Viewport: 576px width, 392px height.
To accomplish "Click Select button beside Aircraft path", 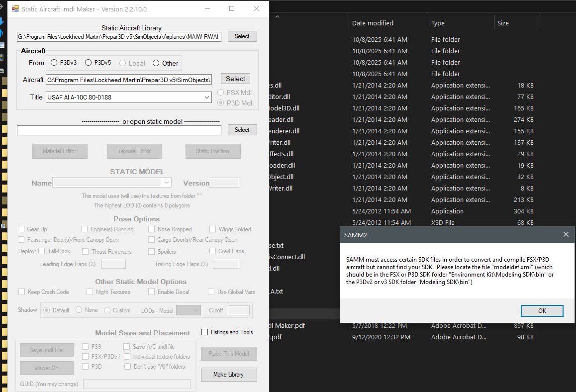I will point(235,79).
